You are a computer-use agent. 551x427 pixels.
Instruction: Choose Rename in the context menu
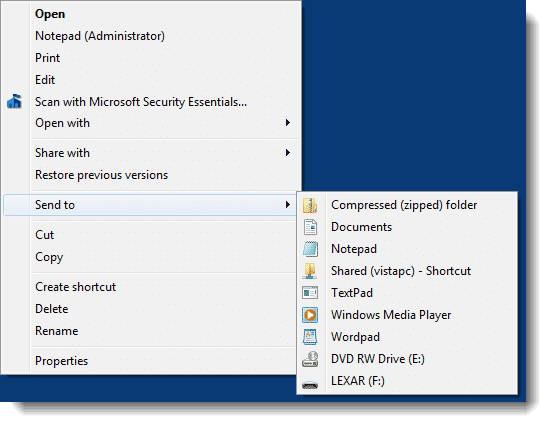pyautogui.click(x=57, y=331)
